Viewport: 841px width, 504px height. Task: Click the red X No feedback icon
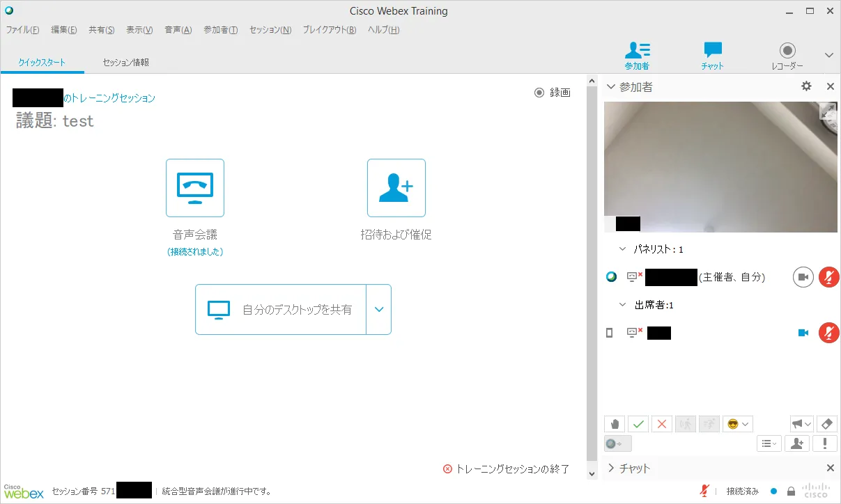coord(662,424)
